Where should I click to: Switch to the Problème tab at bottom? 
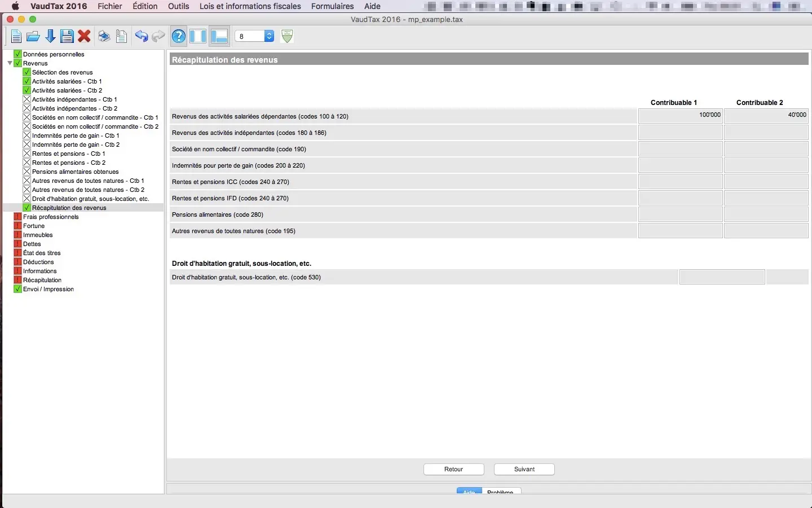[501, 492]
